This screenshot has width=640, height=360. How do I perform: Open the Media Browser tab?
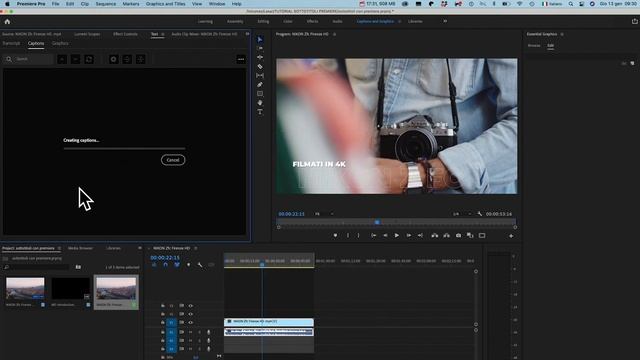[x=80, y=248]
